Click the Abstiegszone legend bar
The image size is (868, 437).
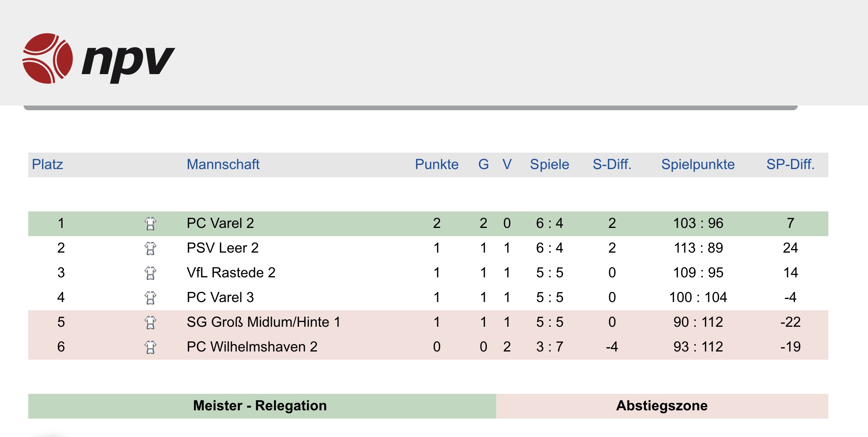click(x=662, y=406)
